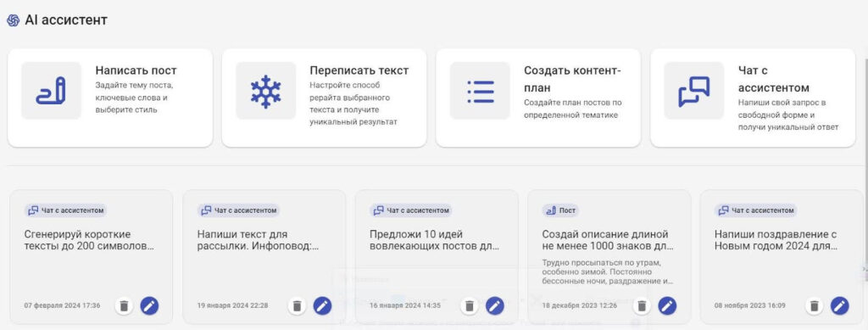The width and height of the screenshot is (868, 330).
Task: Click date 18 декабря 2023 12:26
Action: coord(580,305)
